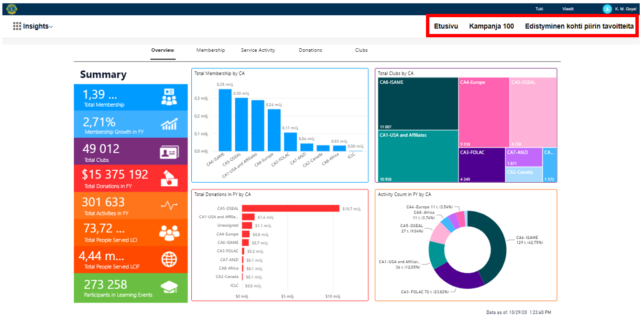Open the Service Activity tab
The height and width of the screenshot is (321, 644).
pyautogui.click(x=258, y=50)
